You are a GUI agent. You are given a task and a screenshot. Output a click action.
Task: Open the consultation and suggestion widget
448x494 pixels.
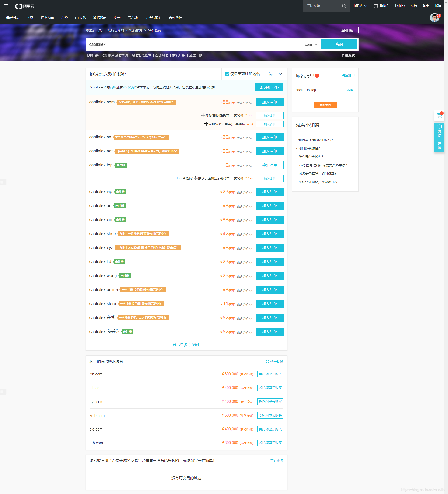[439, 137]
